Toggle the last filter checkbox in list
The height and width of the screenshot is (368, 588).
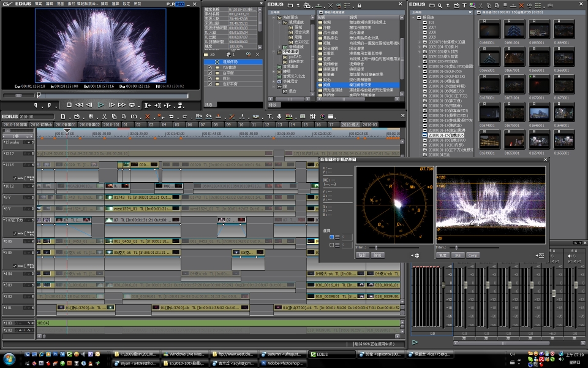click(x=211, y=84)
